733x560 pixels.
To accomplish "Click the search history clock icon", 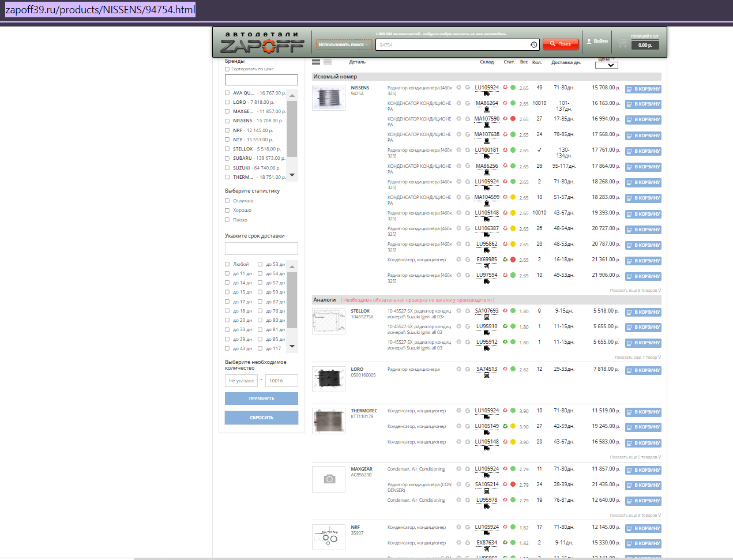I will pos(533,44).
